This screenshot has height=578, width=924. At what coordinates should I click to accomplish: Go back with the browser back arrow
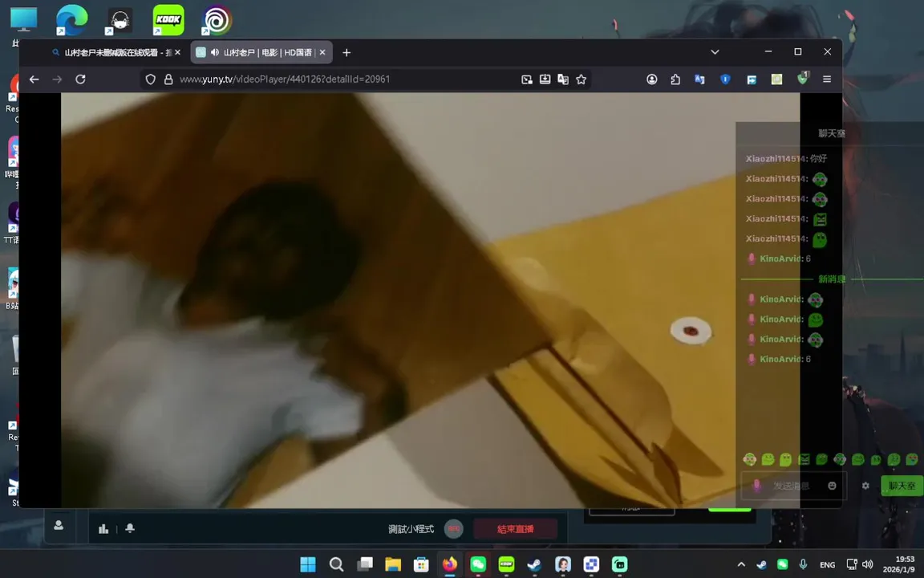(x=34, y=79)
